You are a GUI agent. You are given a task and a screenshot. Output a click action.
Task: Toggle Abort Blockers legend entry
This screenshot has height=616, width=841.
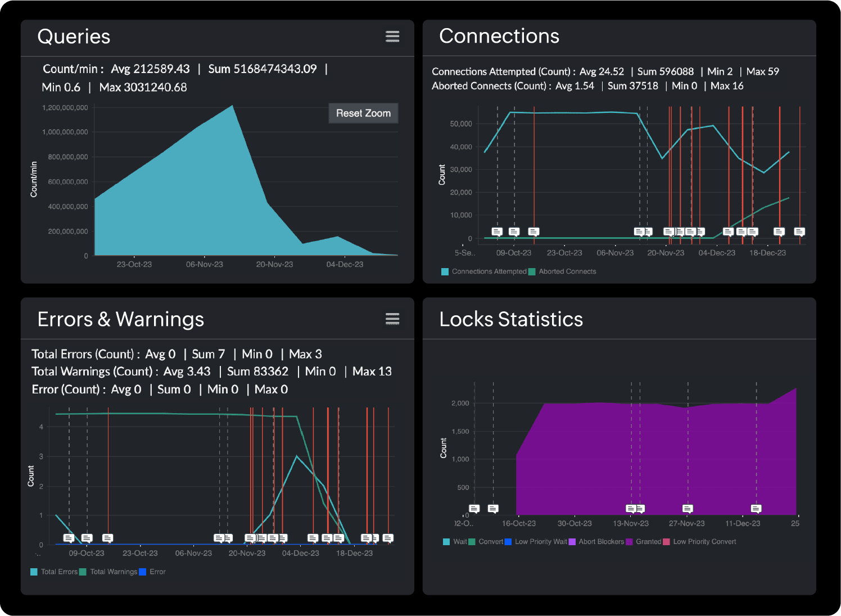(600, 542)
